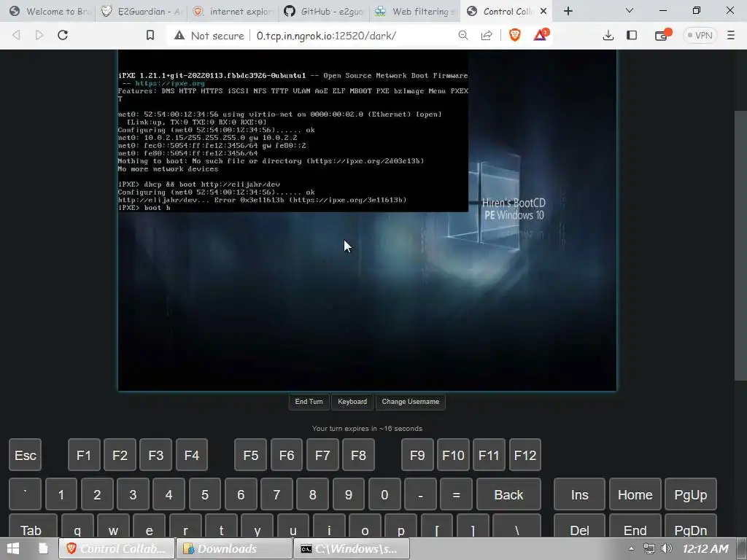747x560 pixels.
Task: Click the PgUp virtual key
Action: 691,494
